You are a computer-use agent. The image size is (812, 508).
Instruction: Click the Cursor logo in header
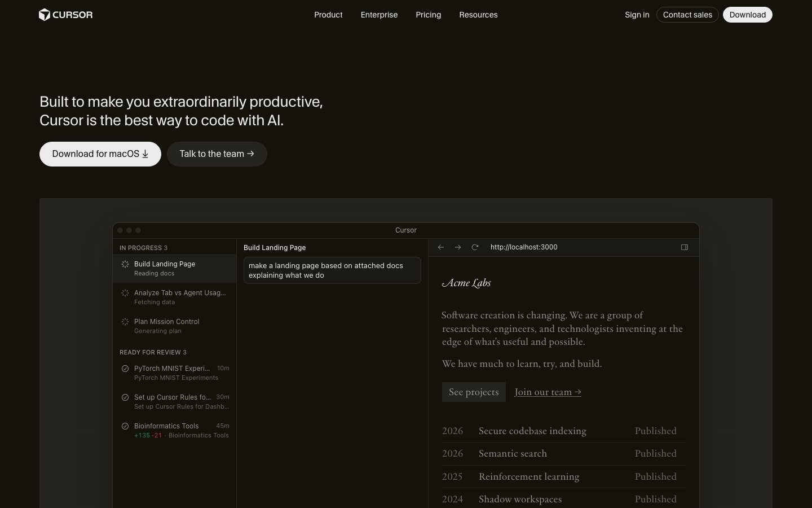65,15
